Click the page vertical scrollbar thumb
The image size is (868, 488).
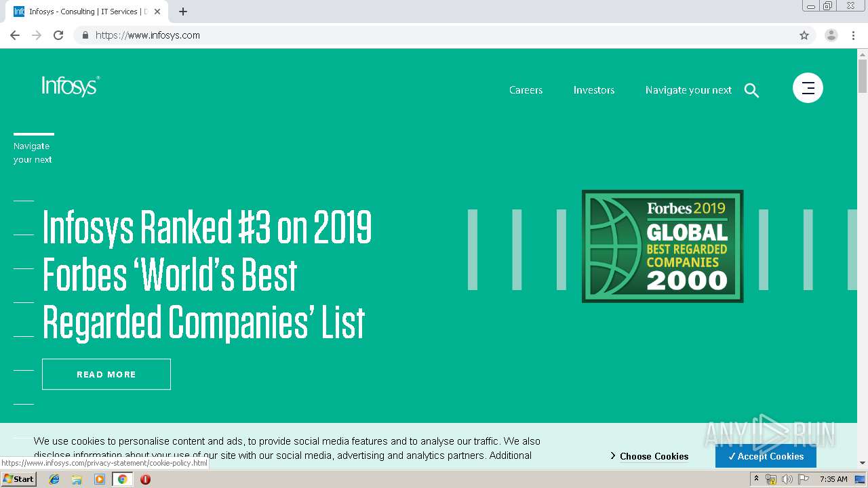(x=863, y=76)
